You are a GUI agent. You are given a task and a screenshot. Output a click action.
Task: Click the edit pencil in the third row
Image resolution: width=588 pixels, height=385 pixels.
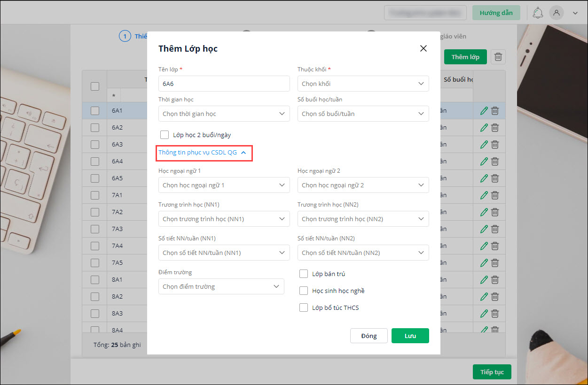(x=484, y=145)
